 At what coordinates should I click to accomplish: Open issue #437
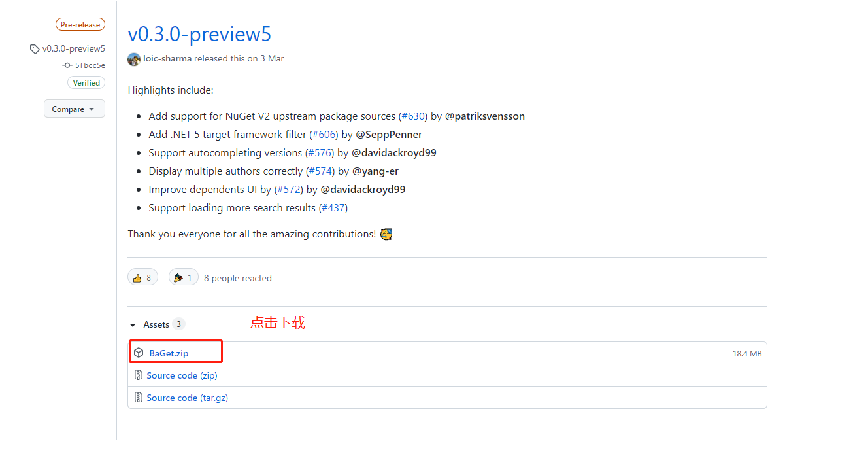(333, 208)
